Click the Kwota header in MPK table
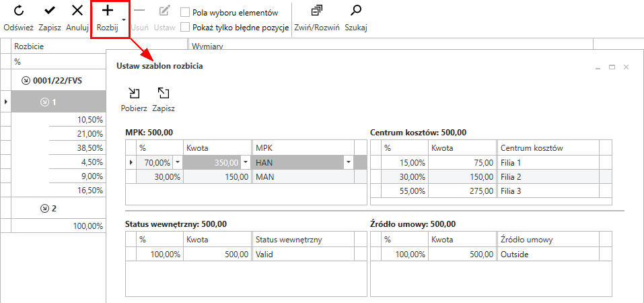 point(217,147)
